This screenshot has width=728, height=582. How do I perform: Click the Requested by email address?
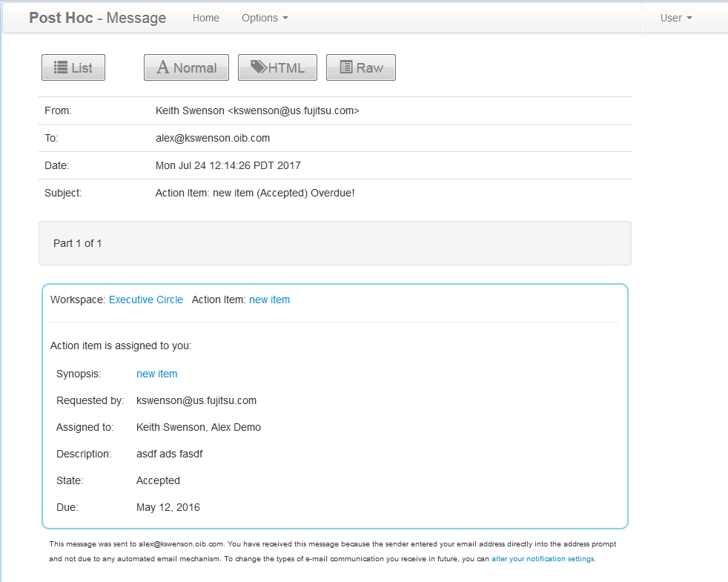point(196,400)
